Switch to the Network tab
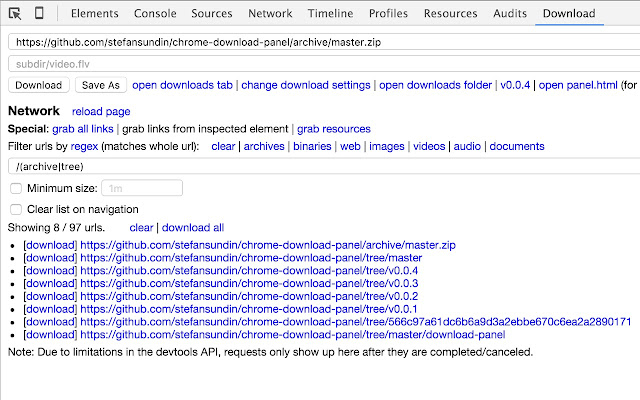 coord(270,13)
